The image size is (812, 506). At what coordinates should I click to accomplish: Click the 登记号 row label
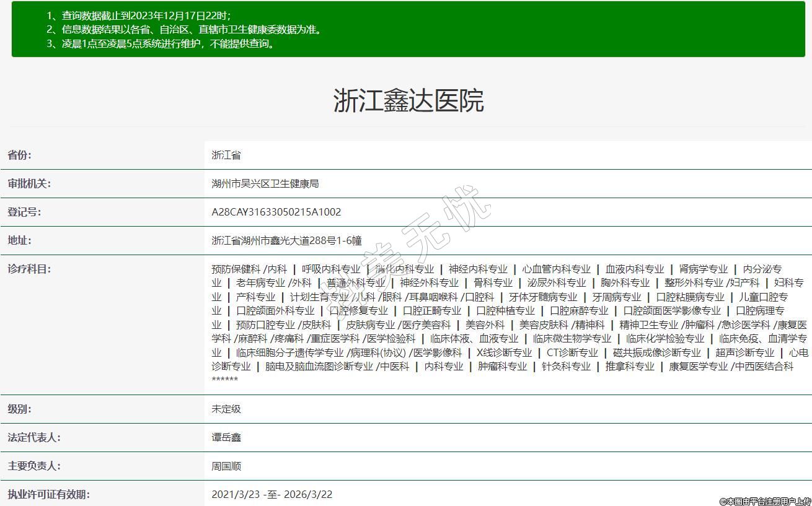coord(24,212)
